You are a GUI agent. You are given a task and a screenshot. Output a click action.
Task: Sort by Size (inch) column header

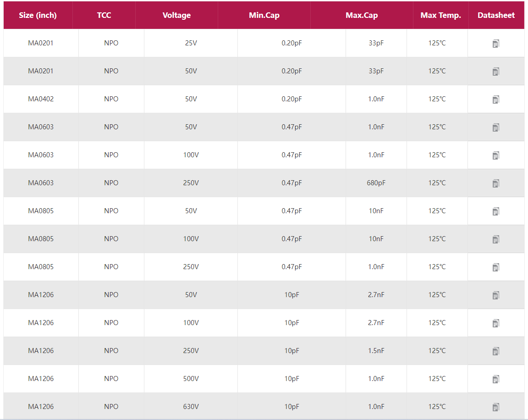pyautogui.click(x=38, y=15)
